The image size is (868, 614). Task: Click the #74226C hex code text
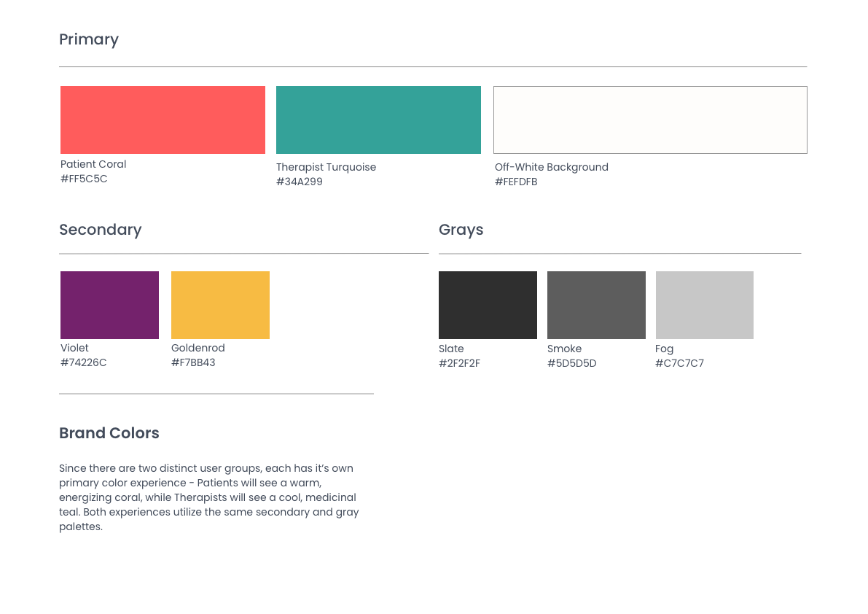[83, 362]
